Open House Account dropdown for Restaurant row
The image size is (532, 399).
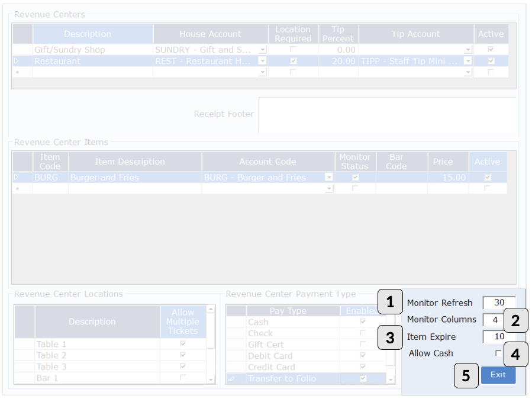[x=263, y=61]
